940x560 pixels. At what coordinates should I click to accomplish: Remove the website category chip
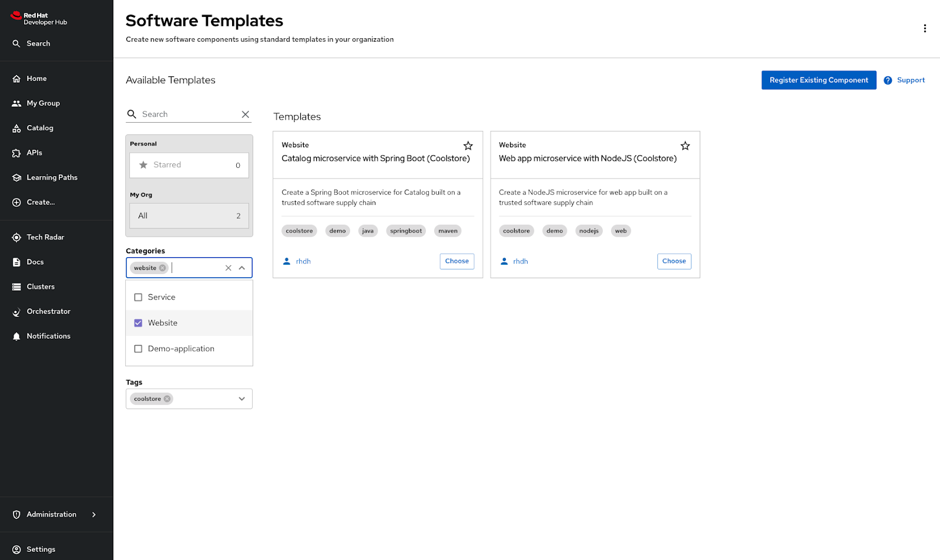[x=163, y=268]
